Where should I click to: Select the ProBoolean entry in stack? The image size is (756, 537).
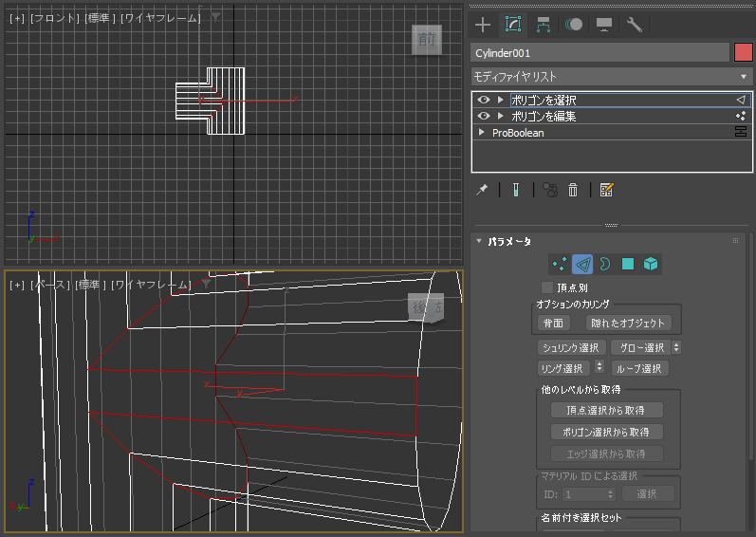coord(518,133)
